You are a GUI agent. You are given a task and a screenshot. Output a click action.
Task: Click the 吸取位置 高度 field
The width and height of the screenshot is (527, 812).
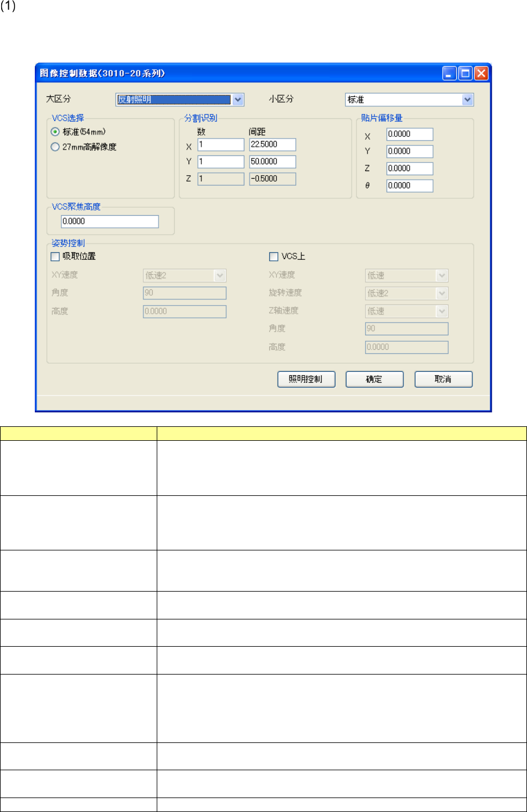point(185,311)
